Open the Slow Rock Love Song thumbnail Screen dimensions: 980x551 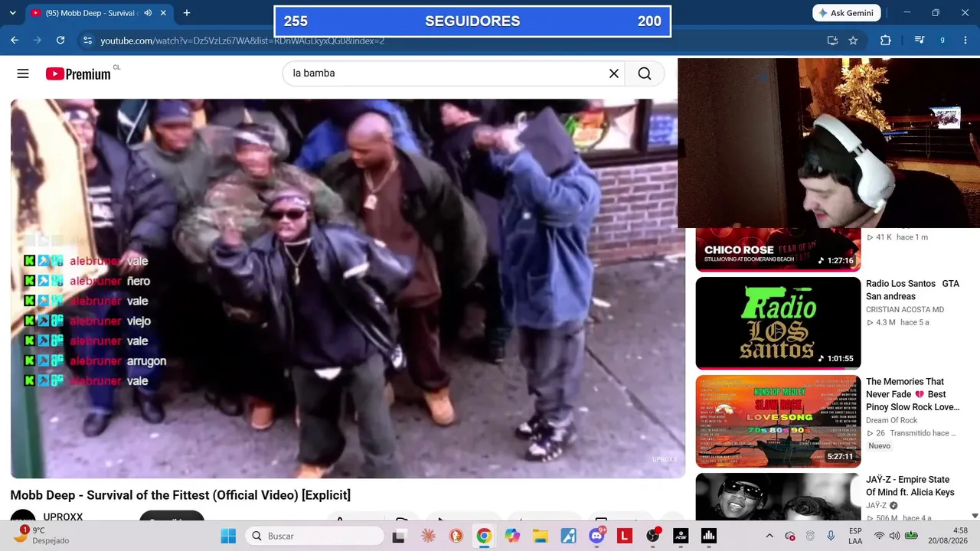coord(778,421)
